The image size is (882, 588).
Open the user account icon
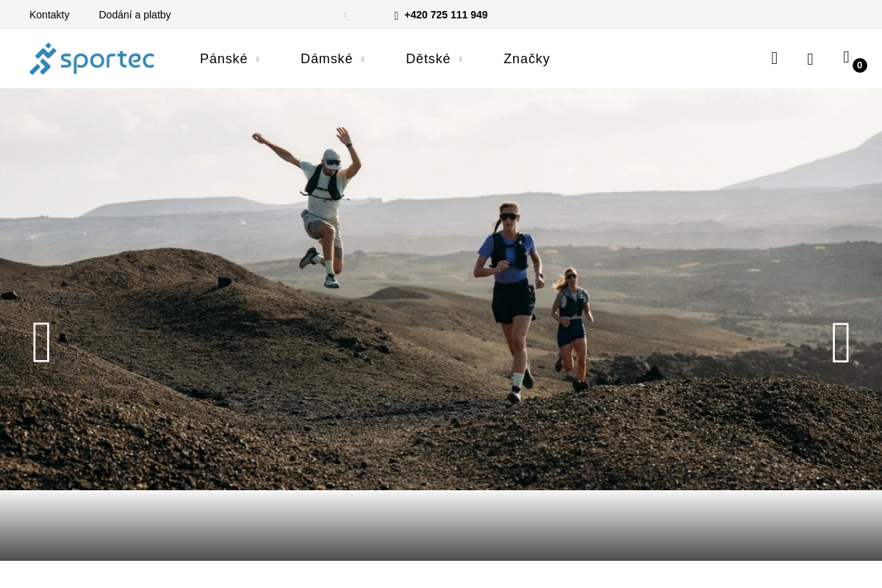(810, 59)
